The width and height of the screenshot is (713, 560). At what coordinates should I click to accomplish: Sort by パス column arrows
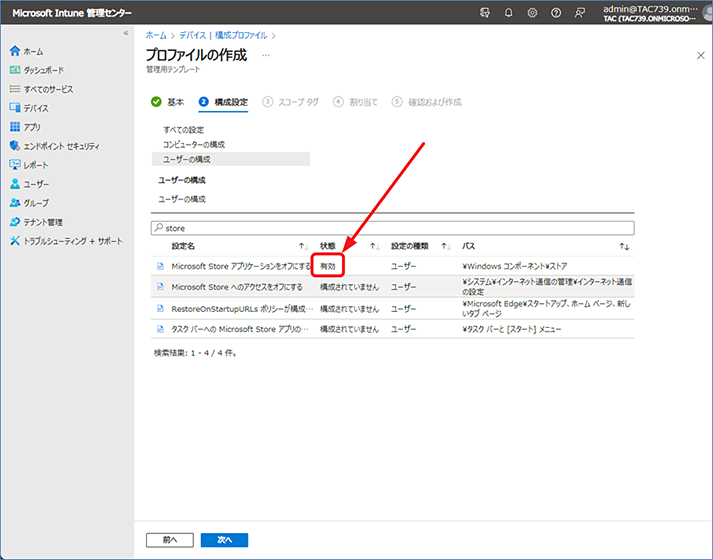tap(624, 246)
